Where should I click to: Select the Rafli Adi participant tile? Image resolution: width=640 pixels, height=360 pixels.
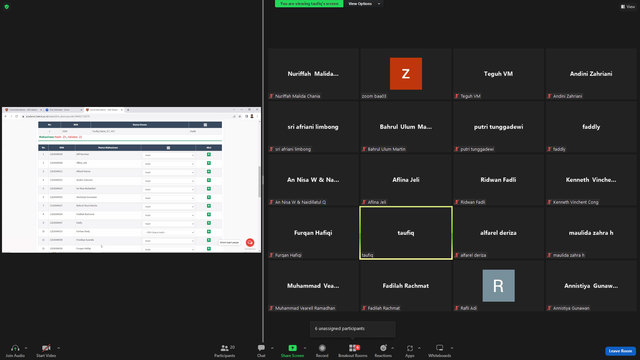[x=498, y=286]
